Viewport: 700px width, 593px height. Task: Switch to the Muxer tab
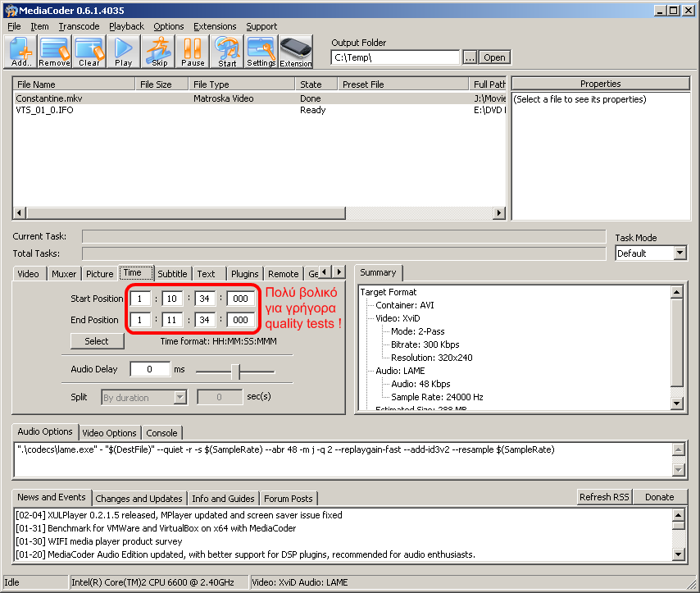coord(64,274)
